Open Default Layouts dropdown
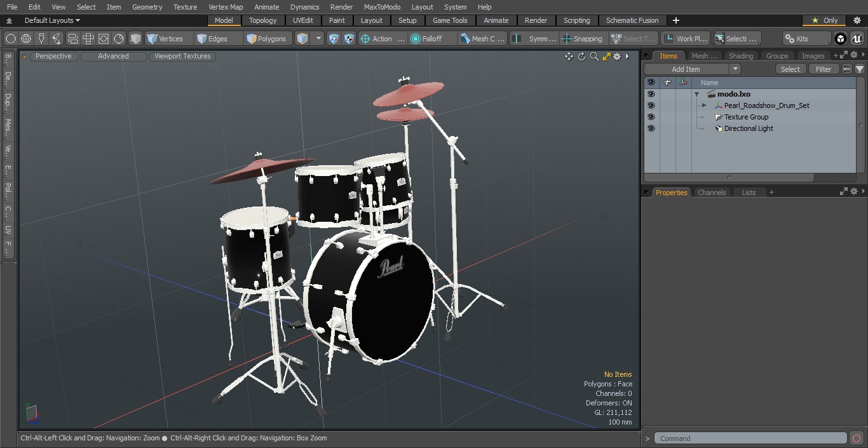Viewport: 868px width, 448px height. (52, 20)
